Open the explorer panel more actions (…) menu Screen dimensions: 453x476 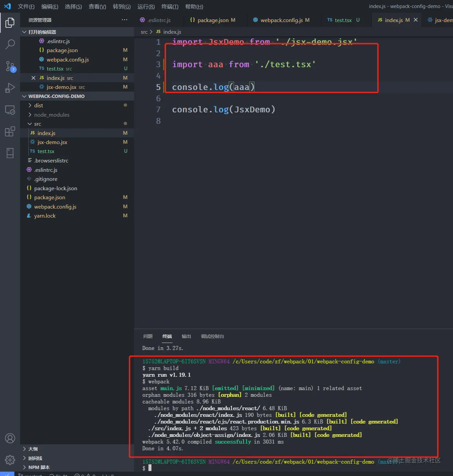pos(124,20)
